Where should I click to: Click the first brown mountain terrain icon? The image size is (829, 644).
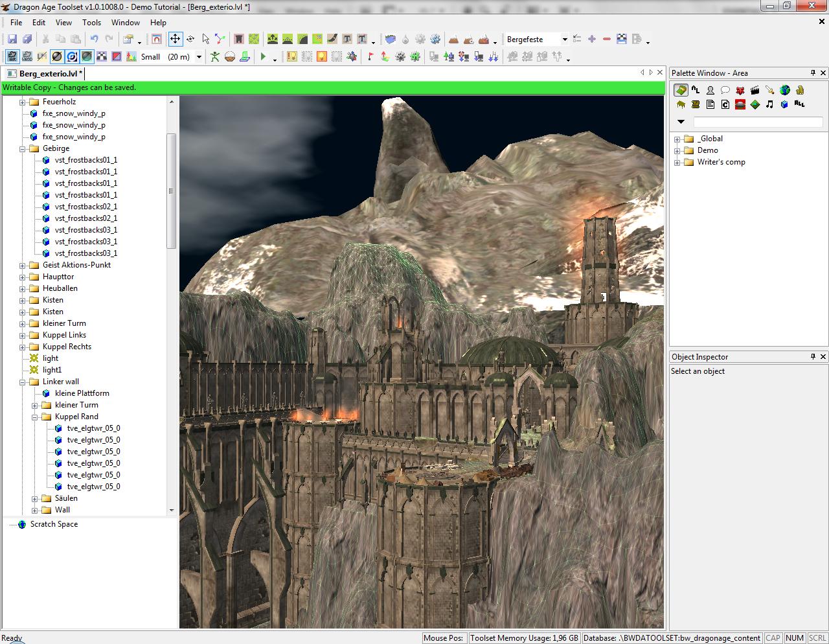pyautogui.click(x=453, y=40)
